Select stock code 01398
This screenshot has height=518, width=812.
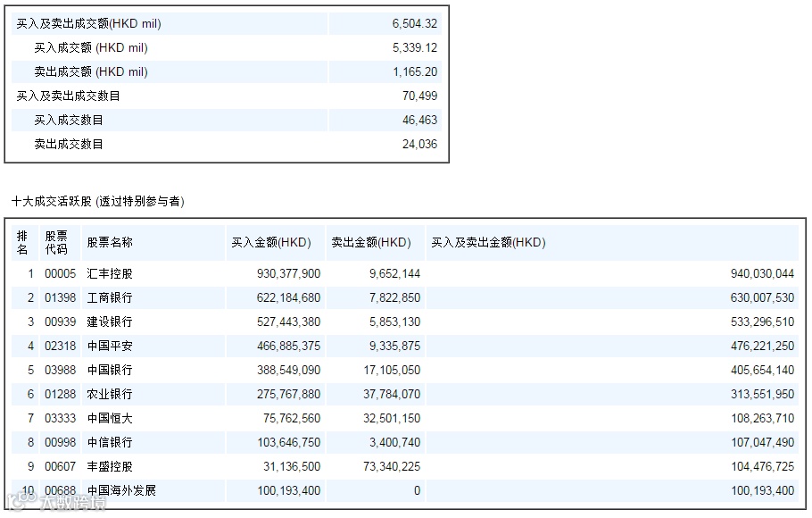(60, 297)
